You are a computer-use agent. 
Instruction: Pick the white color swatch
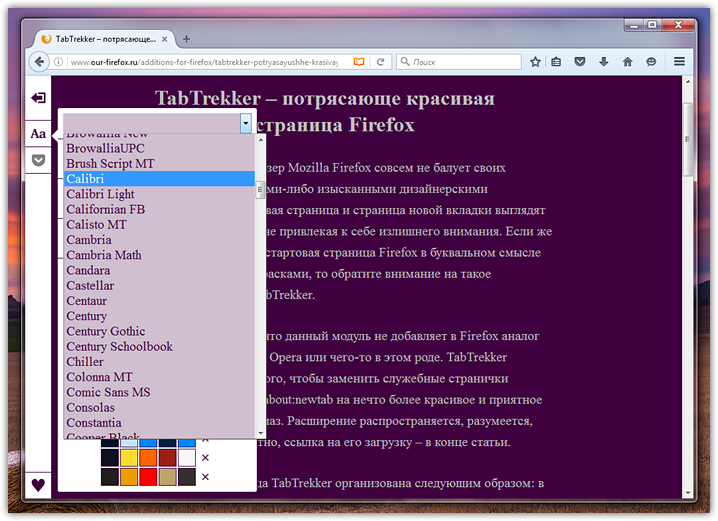point(186,458)
